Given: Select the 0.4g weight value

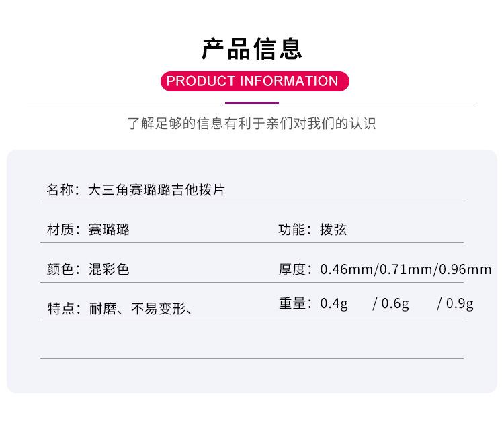Looking at the screenshot, I should (334, 303).
